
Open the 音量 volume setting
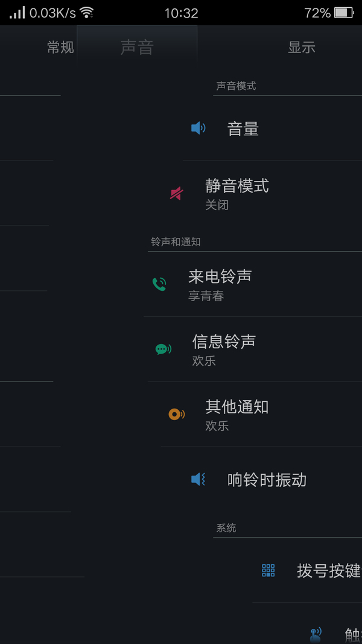[243, 129]
